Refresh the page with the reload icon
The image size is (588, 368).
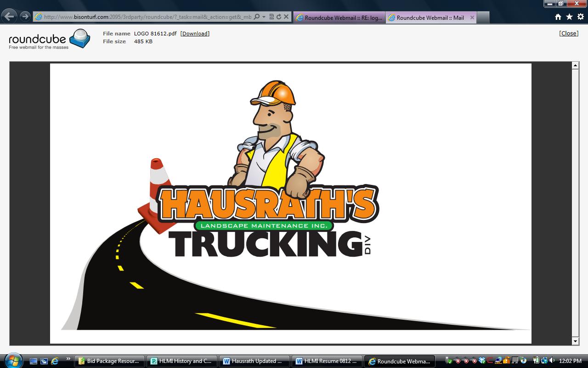pos(278,17)
